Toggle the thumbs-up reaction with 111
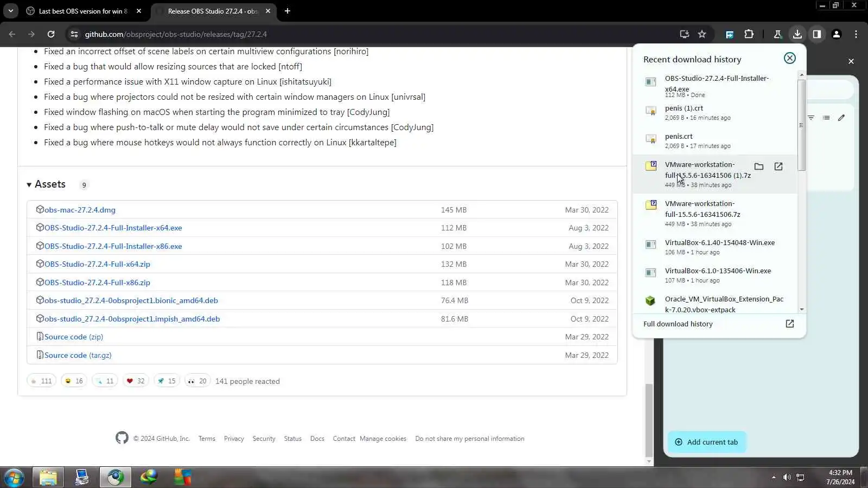The height and width of the screenshot is (488, 868). click(x=41, y=381)
